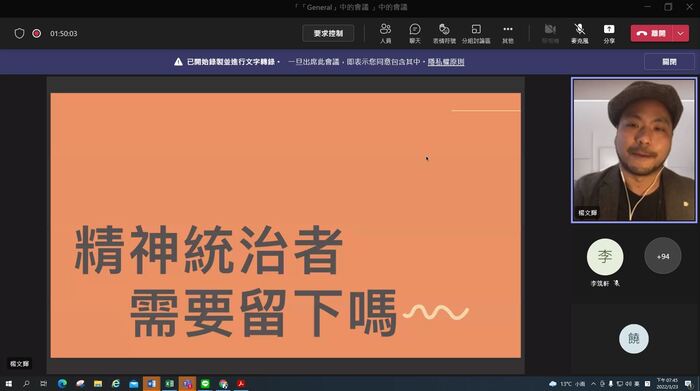The image size is (700, 391).
Task: Open taskbar clock and date
Action: 667,383
